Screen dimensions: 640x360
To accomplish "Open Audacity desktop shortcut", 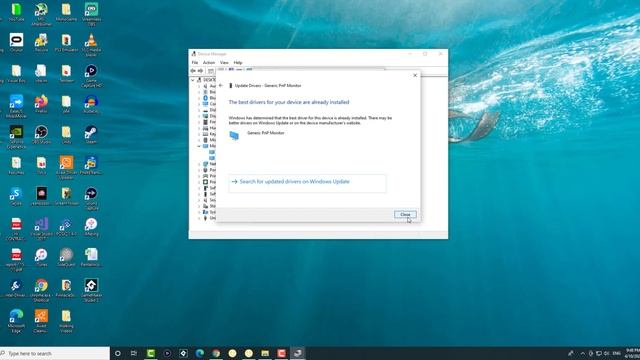I will tap(91, 104).
